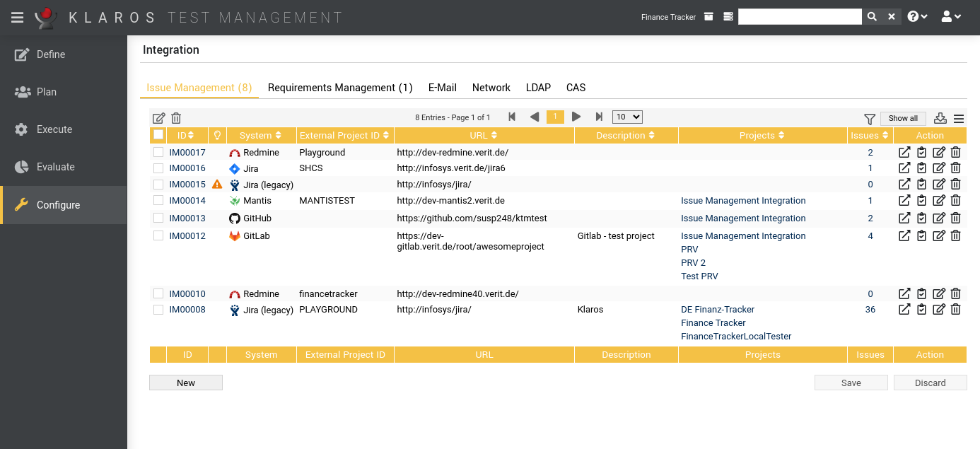The height and width of the screenshot is (449, 980).
Task: Delete the IM00012 GitLab entry via trash icon
Action: [x=955, y=235]
